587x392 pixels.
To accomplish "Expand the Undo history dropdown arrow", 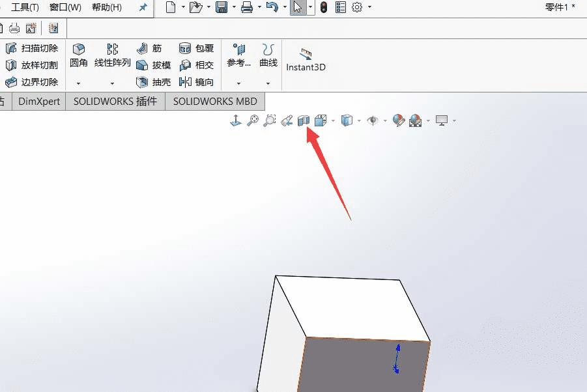I will tap(285, 7).
